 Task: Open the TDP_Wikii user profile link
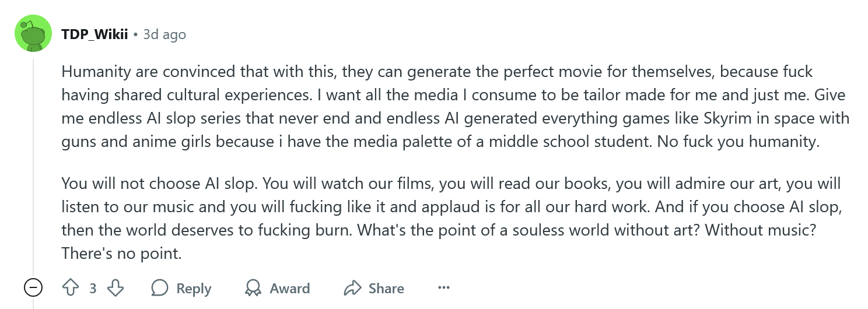[94, 34]
